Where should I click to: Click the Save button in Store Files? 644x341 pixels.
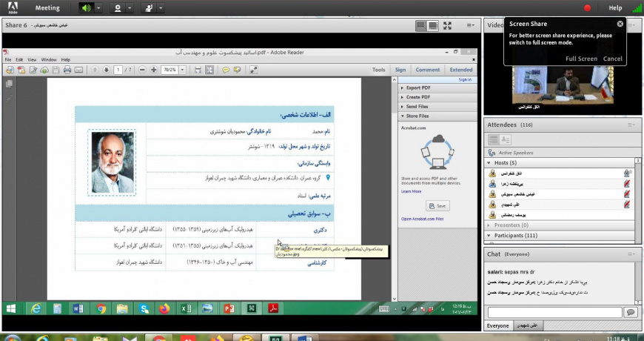click(x=437, y=205)
